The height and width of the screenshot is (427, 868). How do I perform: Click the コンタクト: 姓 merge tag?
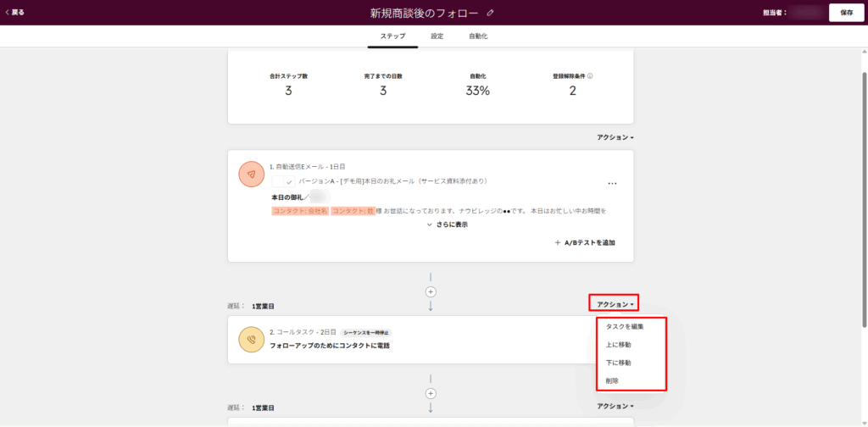tap(353, 211)
